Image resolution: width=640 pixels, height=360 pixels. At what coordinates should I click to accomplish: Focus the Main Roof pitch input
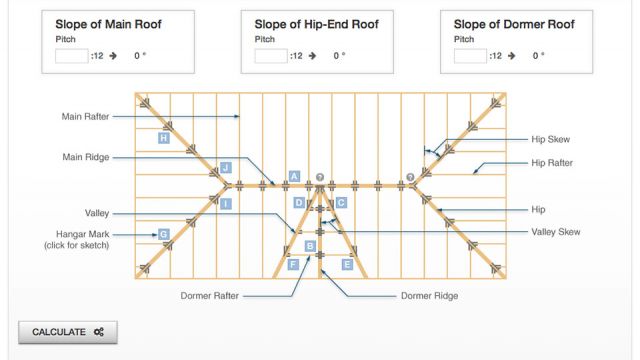[72, 56]
